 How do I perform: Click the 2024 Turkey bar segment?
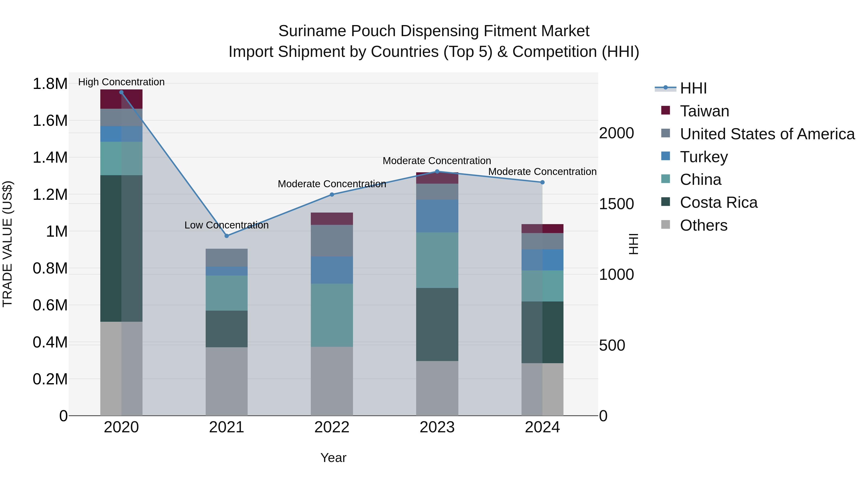(542, 260)
